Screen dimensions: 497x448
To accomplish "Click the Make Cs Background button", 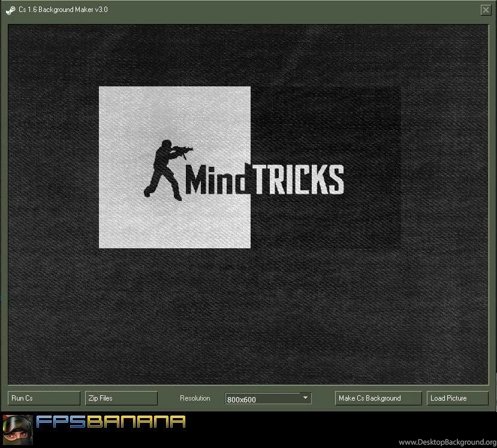I will [378, 398].
